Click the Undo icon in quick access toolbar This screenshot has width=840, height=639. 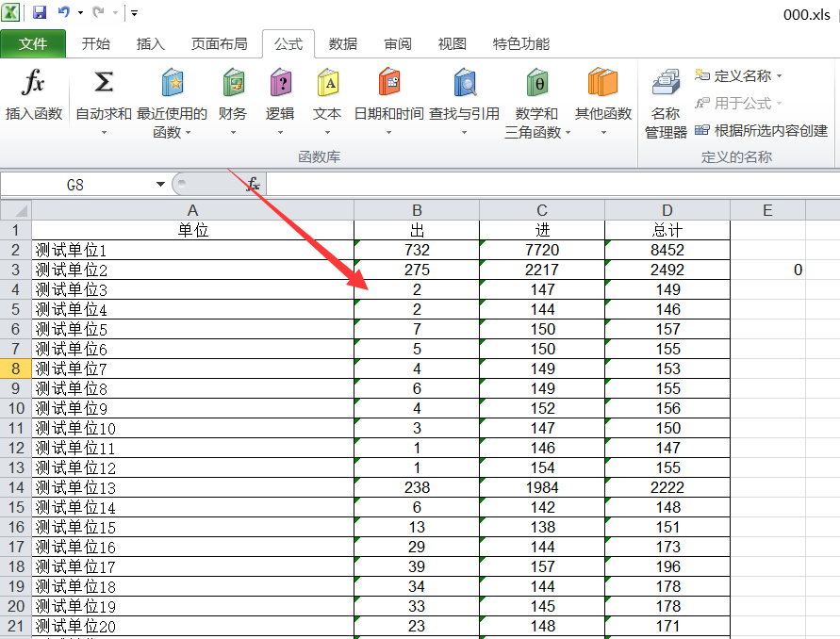(64, 12)
